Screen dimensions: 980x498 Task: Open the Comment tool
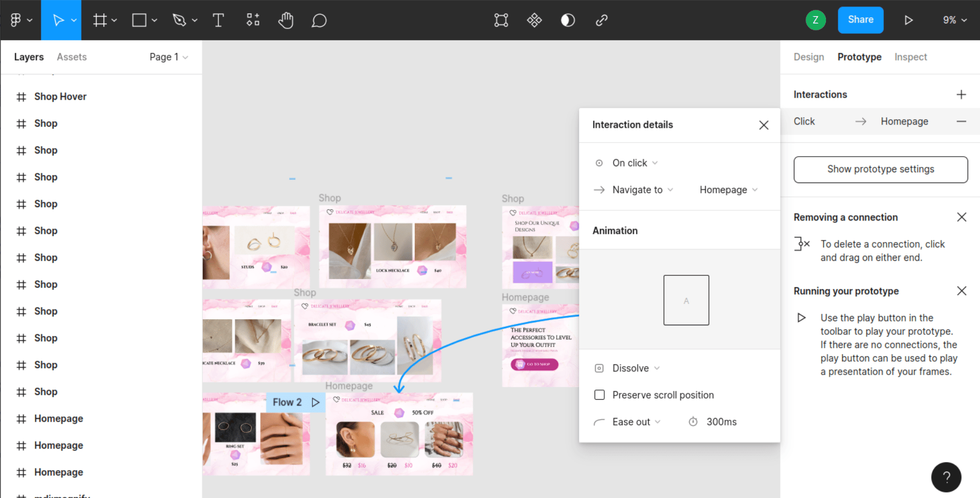[319, 20]
